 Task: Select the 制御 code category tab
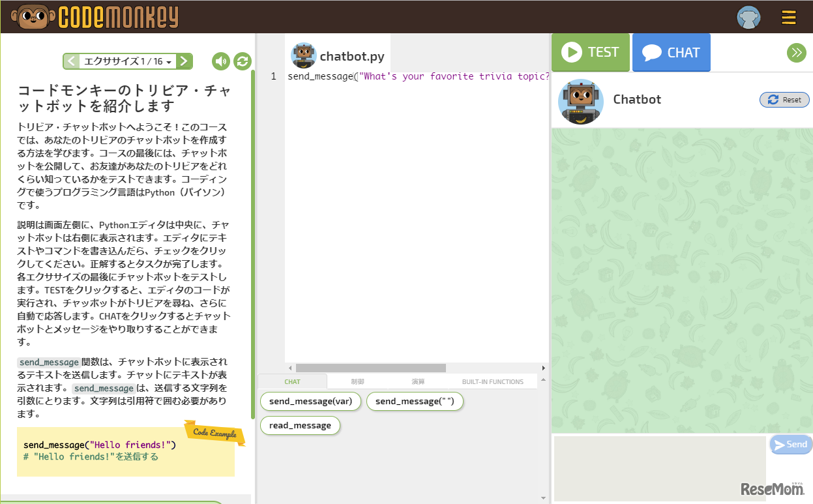[x=357, y=381]
